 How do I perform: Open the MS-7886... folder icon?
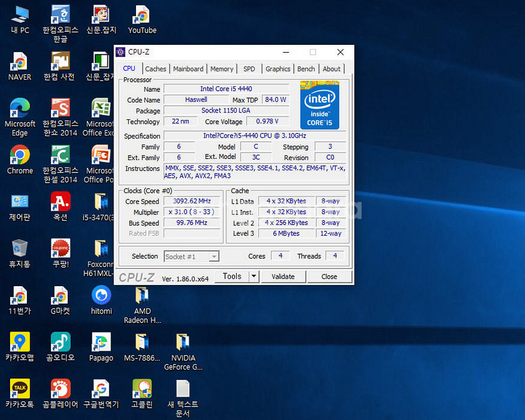click(x=142, y=347)
